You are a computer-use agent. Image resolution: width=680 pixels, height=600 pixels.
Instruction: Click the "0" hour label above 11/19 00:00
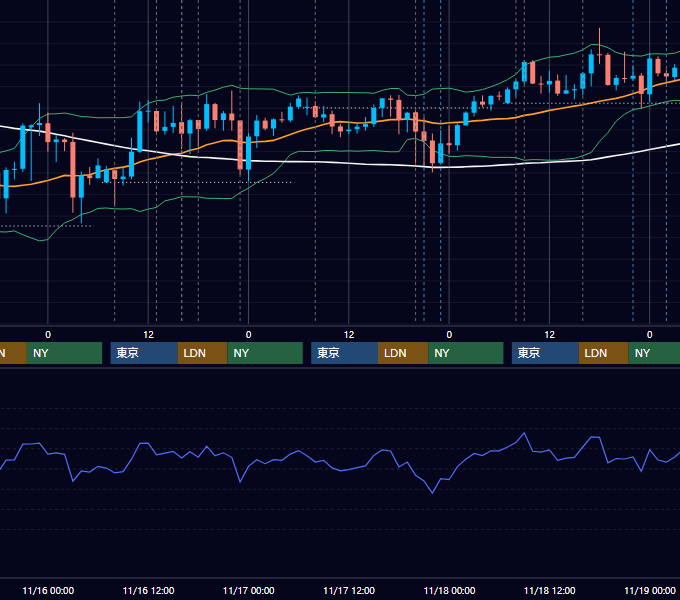pyautogui.click(x=650, y=335)
